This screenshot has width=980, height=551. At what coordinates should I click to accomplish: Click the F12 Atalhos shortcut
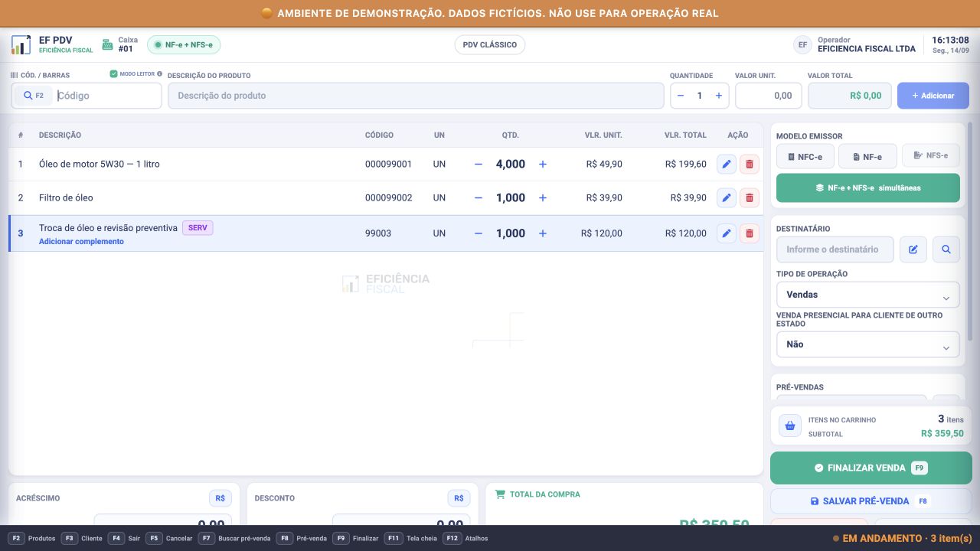(465, 538)
